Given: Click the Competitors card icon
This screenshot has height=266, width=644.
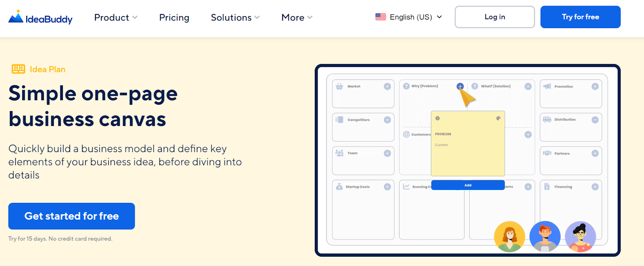Looking at the screenshot, I should [x=339, y=120].
